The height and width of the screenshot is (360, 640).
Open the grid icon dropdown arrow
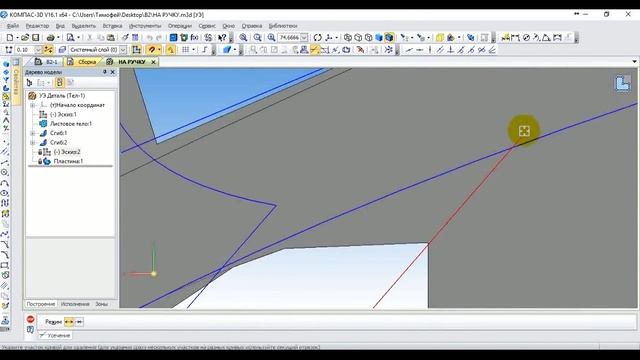pyautogui.click(x=193, y=50)
